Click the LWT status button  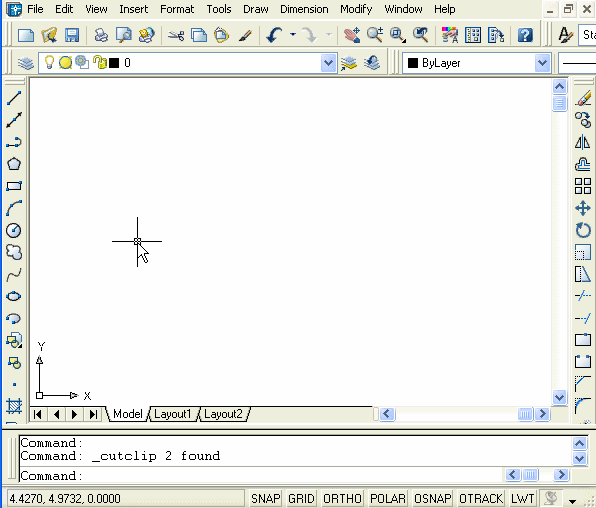tap(523, 498)
